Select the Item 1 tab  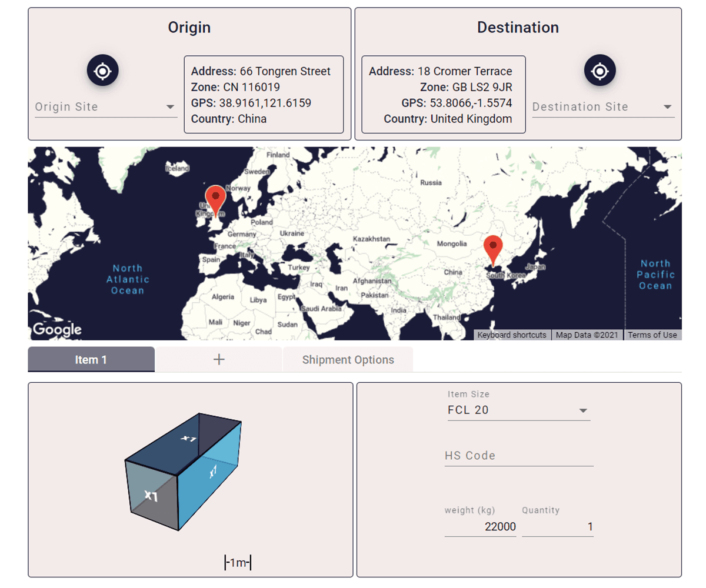pyautogui.click(x=91, y=360)
